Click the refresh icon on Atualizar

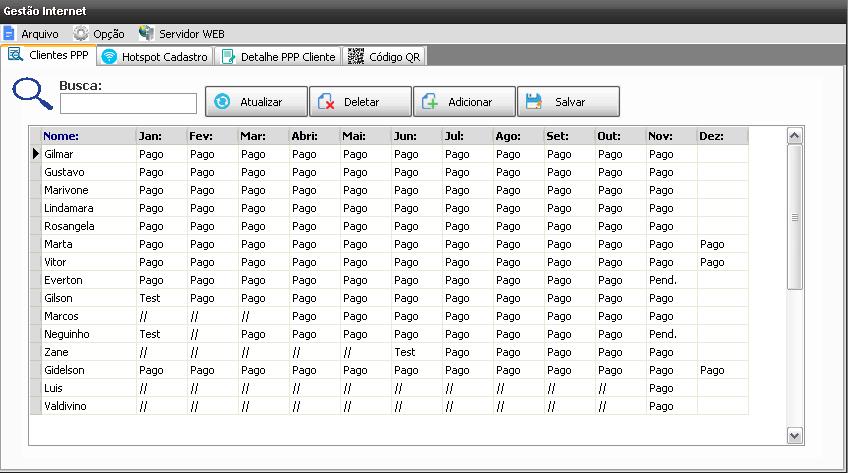click(x=222, y=102)
